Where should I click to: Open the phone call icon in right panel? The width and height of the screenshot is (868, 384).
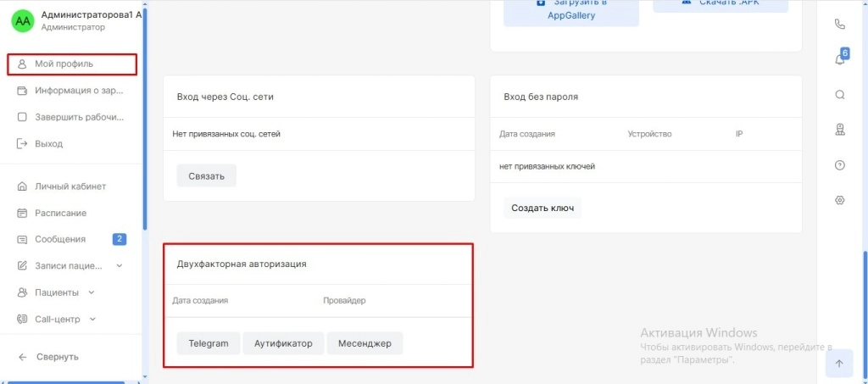pos(840,25)
